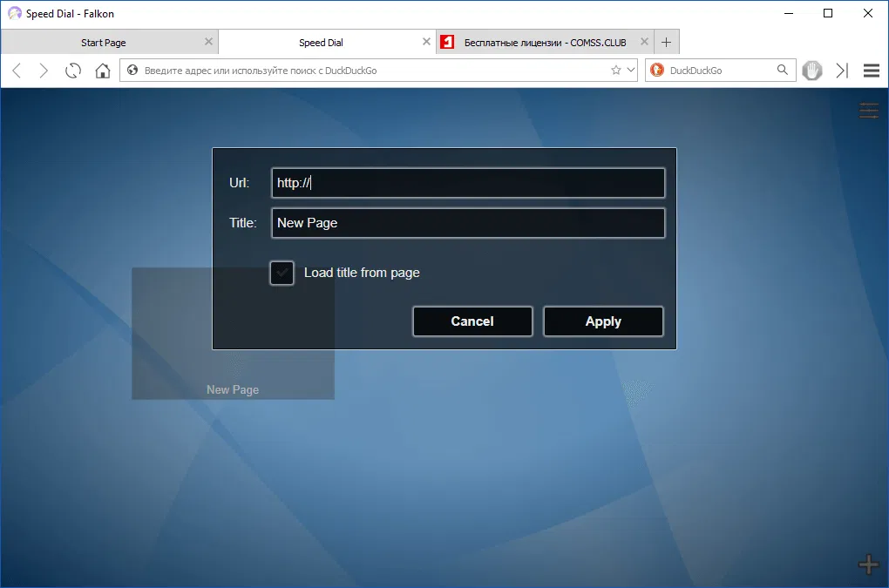Bookmark page with star icon

coord(615,71)
